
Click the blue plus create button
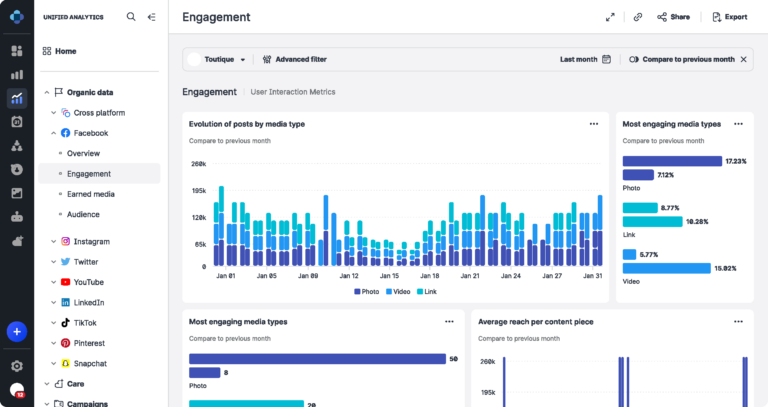[17, 332]
